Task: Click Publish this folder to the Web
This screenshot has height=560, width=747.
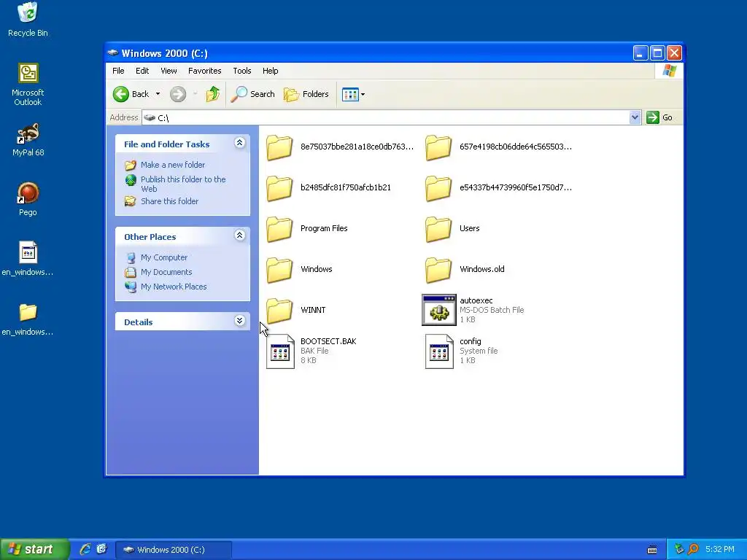Action: point(183,184)
